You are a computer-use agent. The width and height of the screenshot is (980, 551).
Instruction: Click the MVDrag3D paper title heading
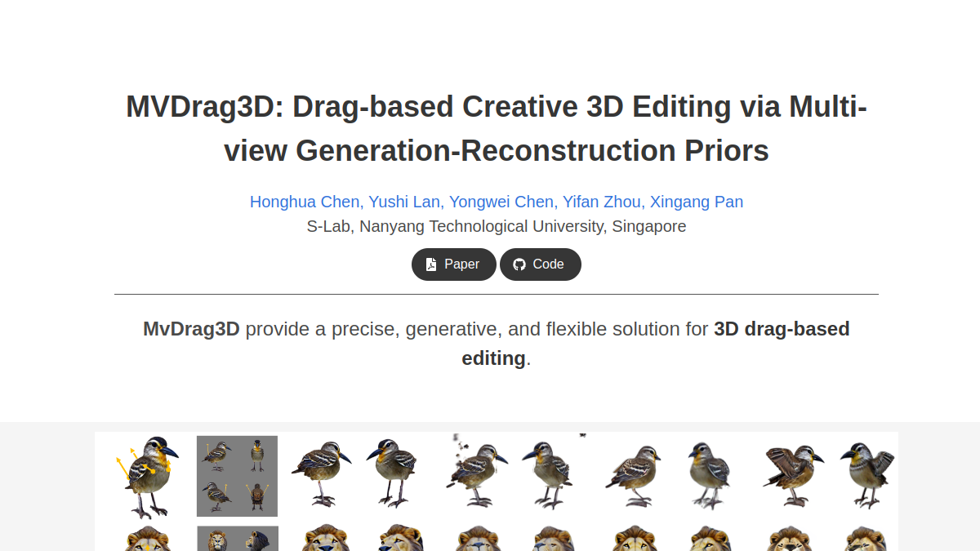click(497, 129)
